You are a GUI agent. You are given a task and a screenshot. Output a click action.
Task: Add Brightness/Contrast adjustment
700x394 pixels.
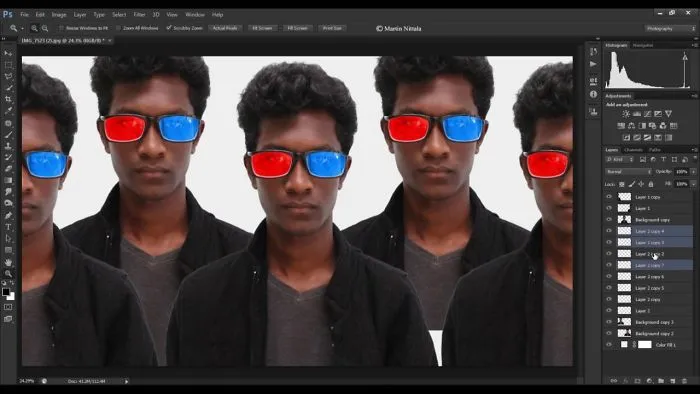coord(626,114)
